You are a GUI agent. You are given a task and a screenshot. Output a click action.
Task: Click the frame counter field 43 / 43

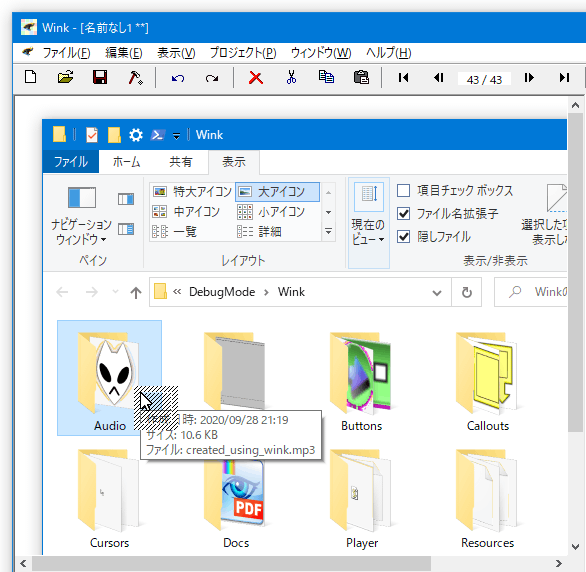click(x=484, y=79)
